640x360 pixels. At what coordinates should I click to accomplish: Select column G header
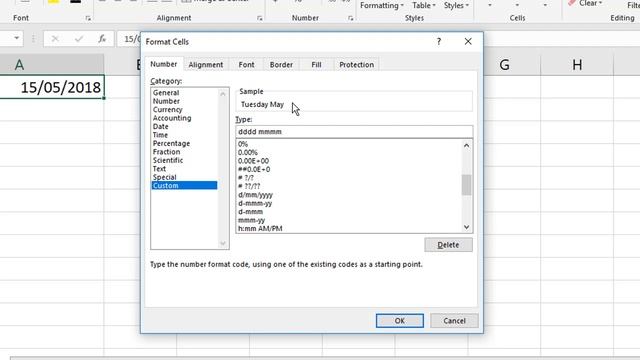pos(504,64)
